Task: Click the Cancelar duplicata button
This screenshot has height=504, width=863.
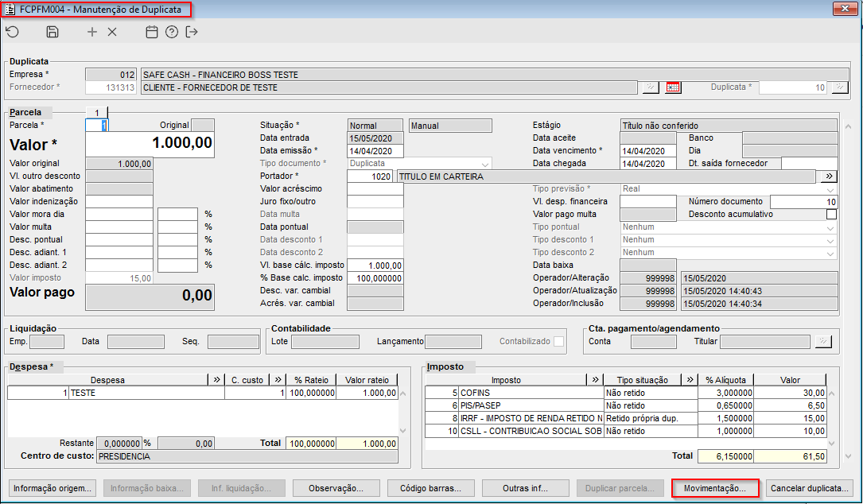Action: 809,489
